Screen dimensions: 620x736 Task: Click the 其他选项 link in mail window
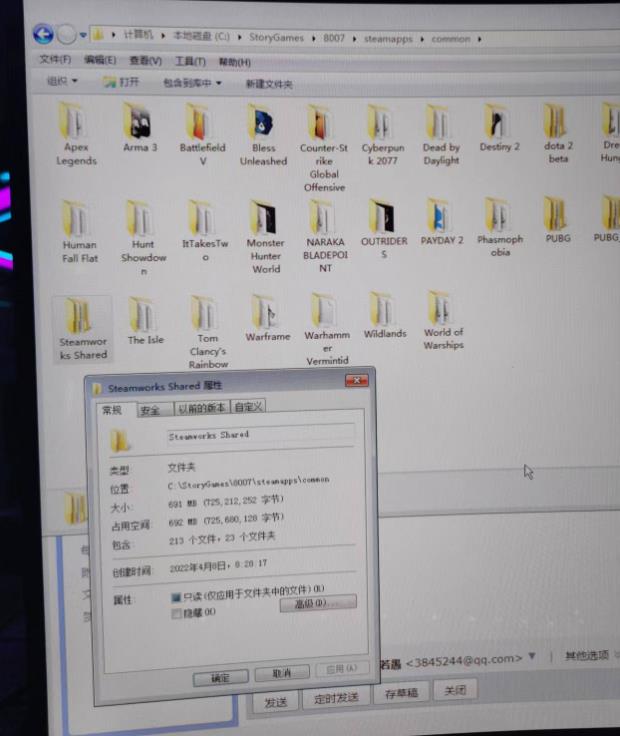[x=587, y=655]
